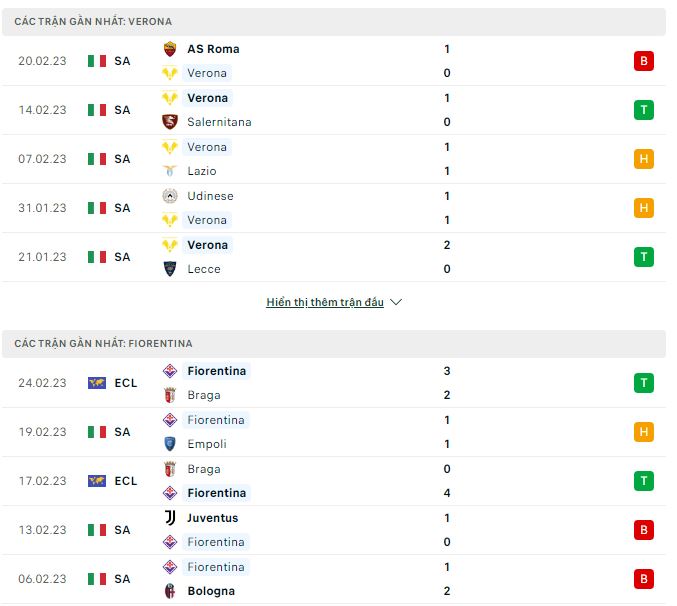Click the Juventus logo
The width and height of the screenshot is (677, 606).
[170, 518]
